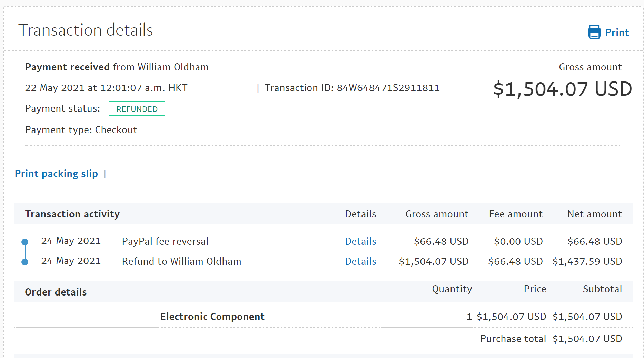Click the timeline dot beside the refund entry
Screen dimensions: 644x358
point(25,262)
